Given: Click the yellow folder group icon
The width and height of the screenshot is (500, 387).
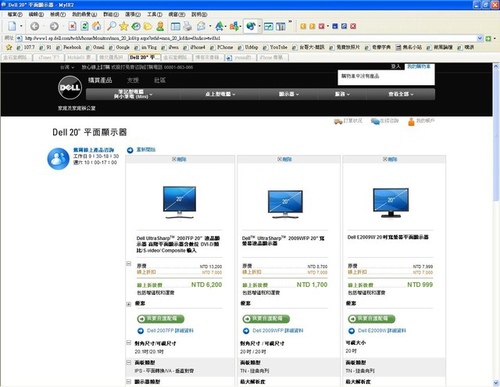Looking at the screenshot, I should (148, 26).
